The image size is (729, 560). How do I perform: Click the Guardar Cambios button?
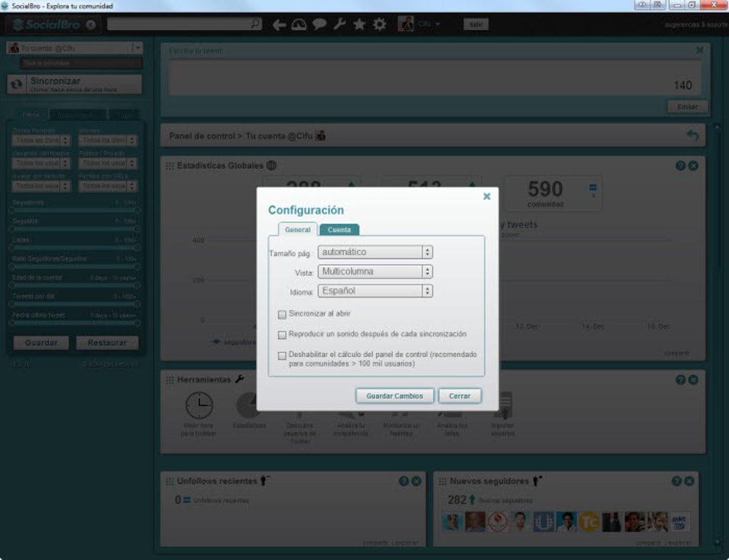click(x=395, y=396)
